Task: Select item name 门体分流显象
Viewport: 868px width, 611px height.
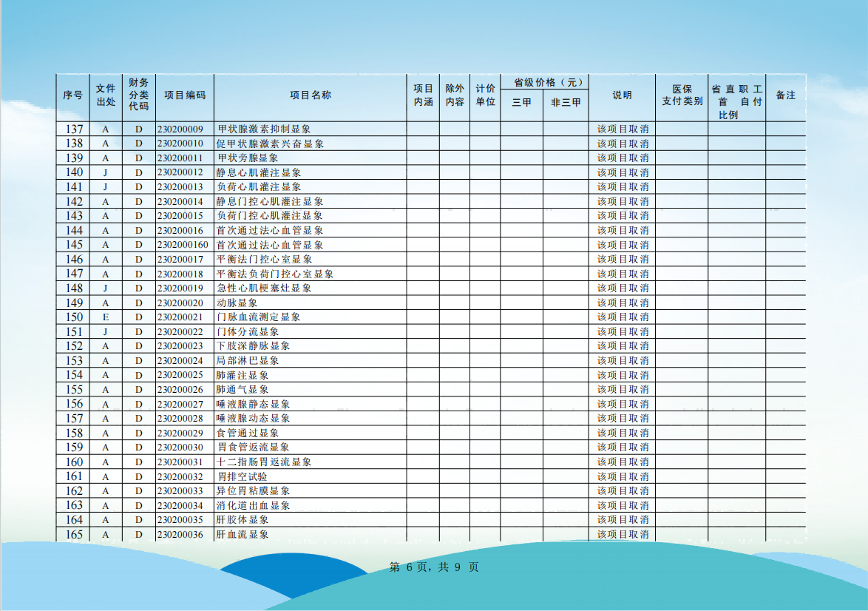Action: point(248,332)
